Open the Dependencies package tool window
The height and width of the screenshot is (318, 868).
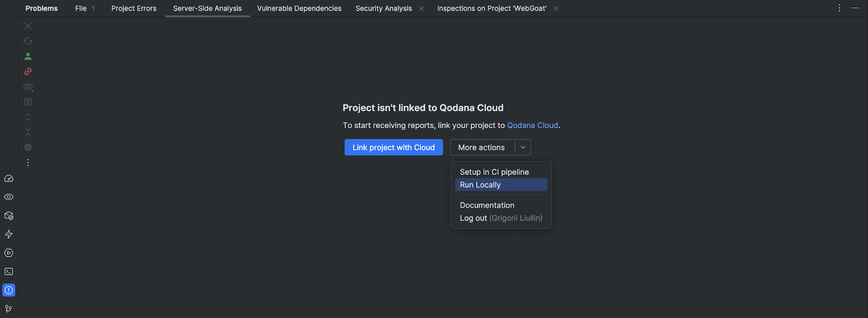point(9,216)
